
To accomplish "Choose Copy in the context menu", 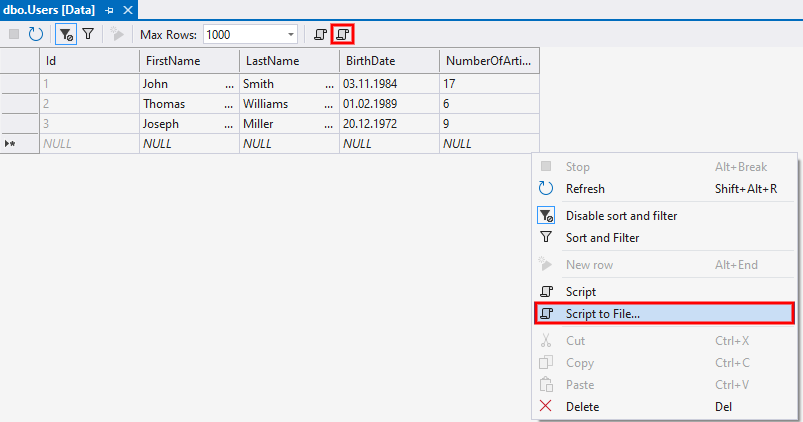I will (x=664, y=363).
